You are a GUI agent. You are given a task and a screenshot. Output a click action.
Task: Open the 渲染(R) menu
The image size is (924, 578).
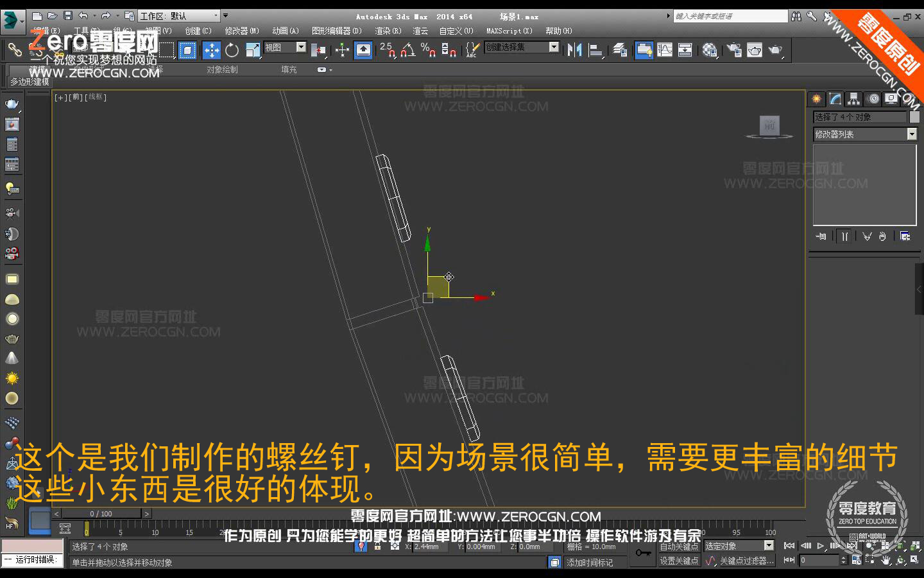(x=388, y=31)
